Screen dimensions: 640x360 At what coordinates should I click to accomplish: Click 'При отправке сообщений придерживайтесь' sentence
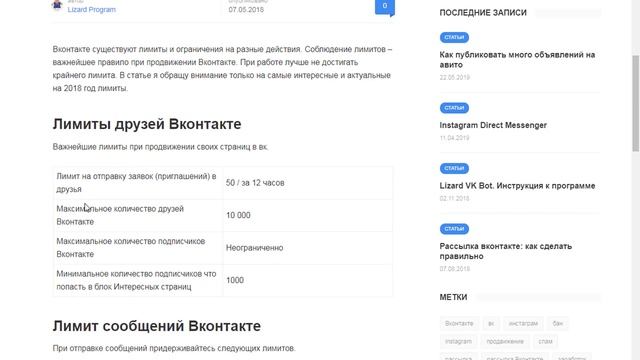pos(174,348)
